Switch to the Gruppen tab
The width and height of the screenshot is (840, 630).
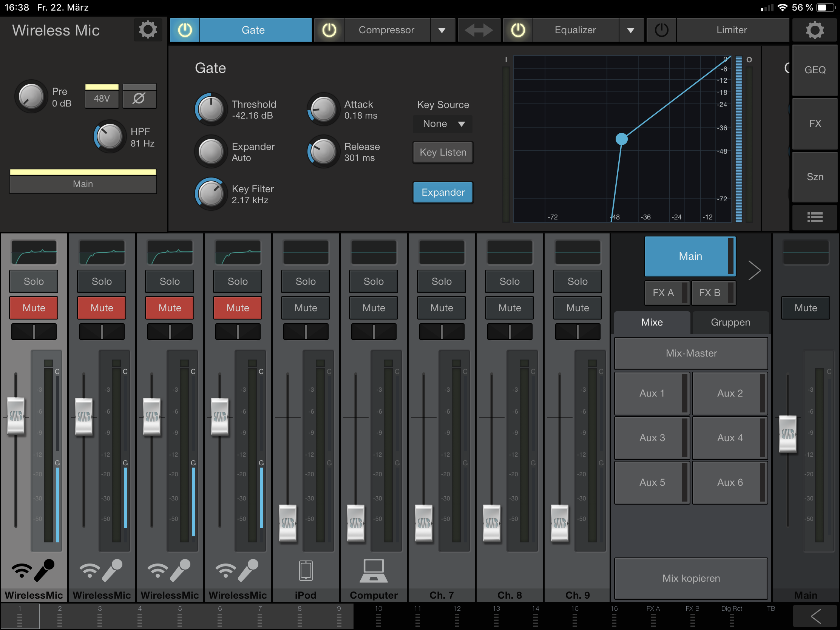coord(730,322)
